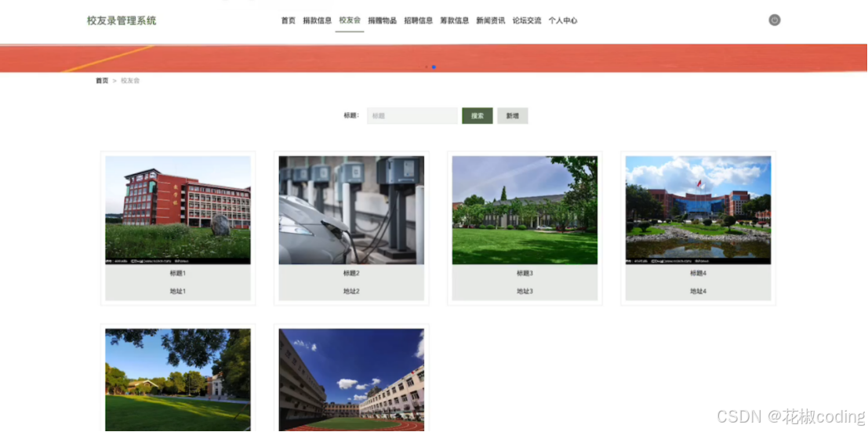Viewport: 868px width, 432px height.
Task: Open the running track courtyard thumbnail
Action: coord(351,380)
